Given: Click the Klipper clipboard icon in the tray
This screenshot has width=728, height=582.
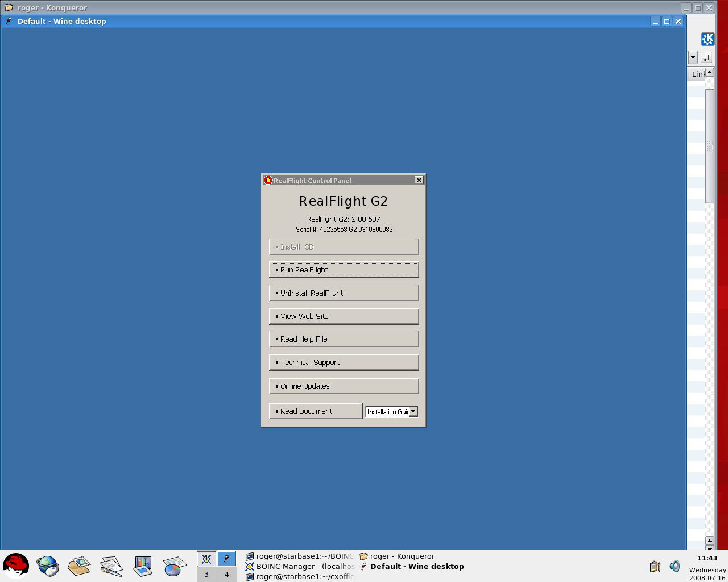Looking at the screenshot, I should [x=655, y=566].
